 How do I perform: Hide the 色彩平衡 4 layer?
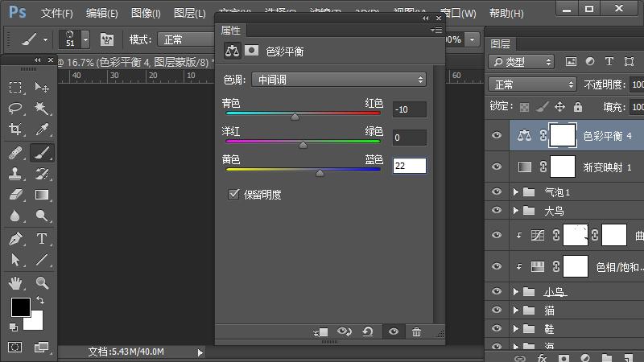[x=497, y=135]
